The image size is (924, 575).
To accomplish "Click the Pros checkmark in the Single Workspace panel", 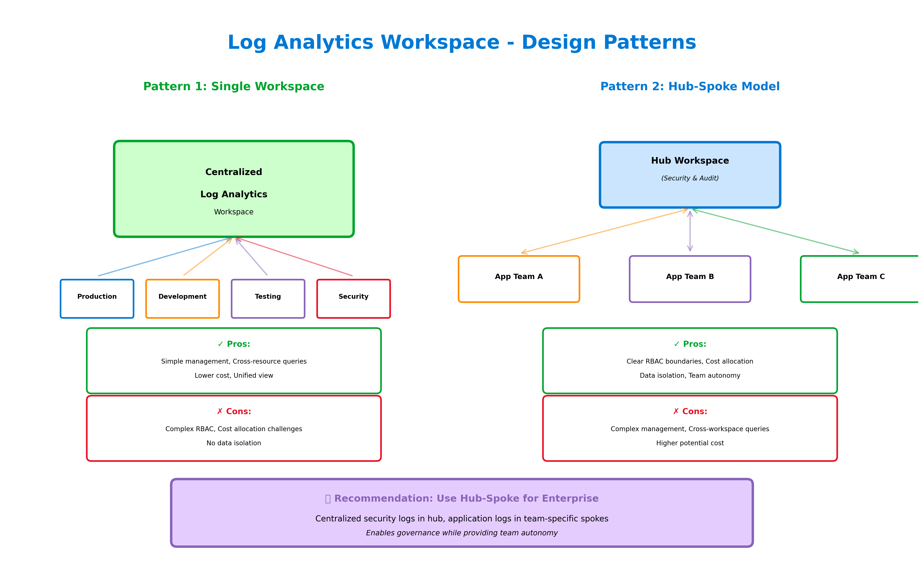I will [x=220, y=344].
